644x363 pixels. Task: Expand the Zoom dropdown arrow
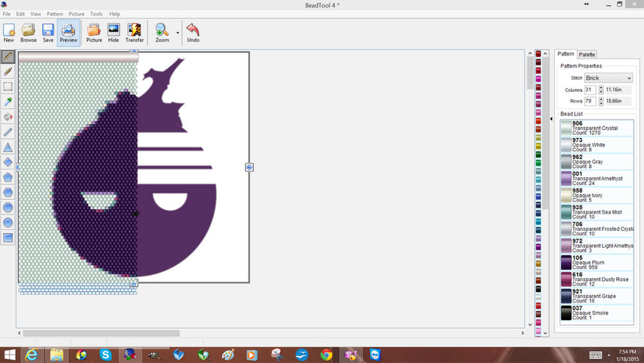(x=178, y=33)
